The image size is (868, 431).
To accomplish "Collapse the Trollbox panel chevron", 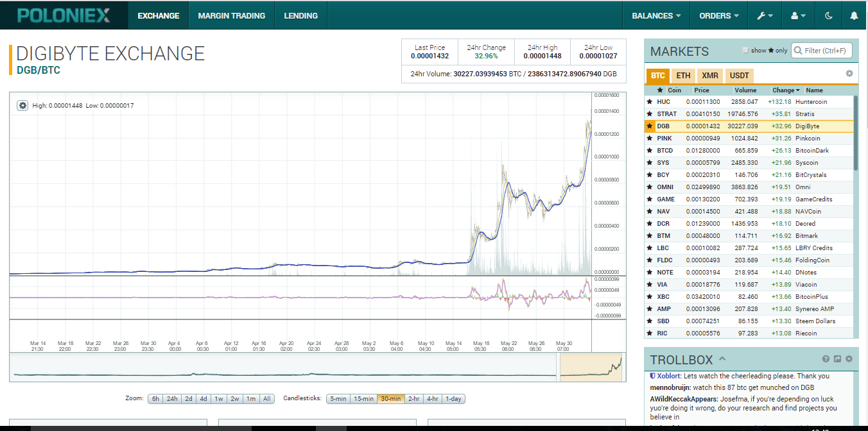I will pyautogui.click(x=722, y=359).
